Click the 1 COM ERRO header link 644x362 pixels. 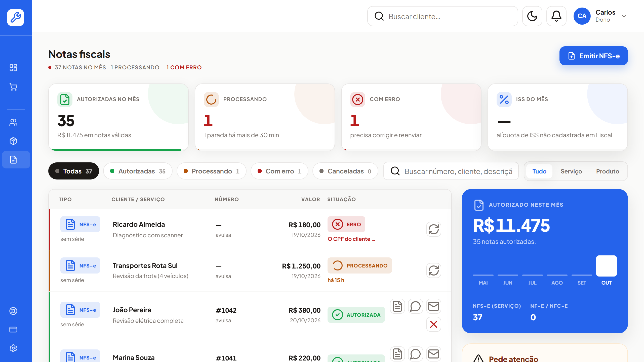coord(184,67)
